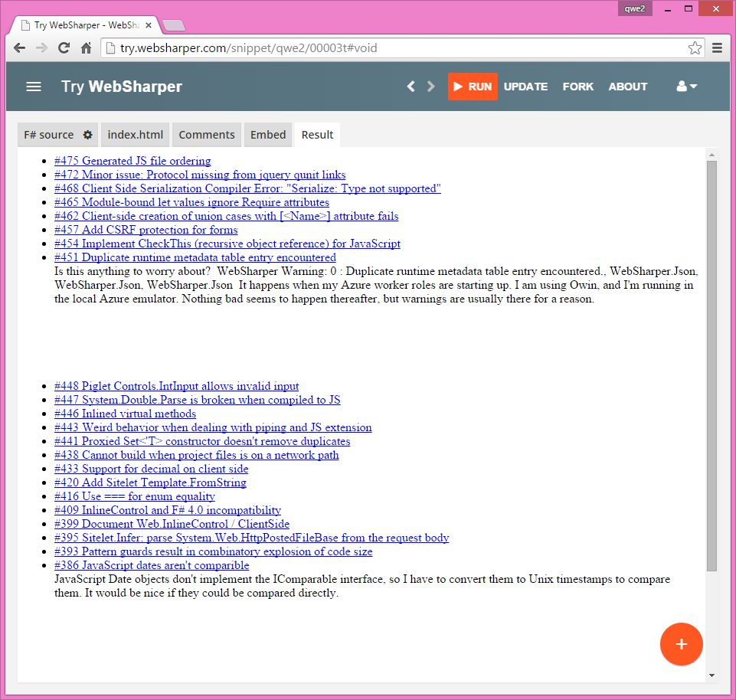The image size is (736, 700).
Task: Open the ABOUT page
Action: [627, 87]
